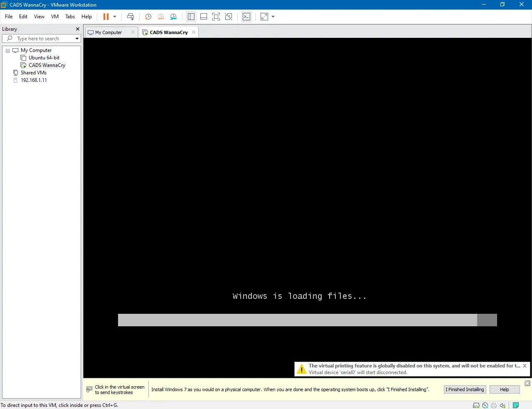This screenshot has width=532, height=409.
Task: Click the CD/DVD device status icon
Action: [x=485, y=405]
